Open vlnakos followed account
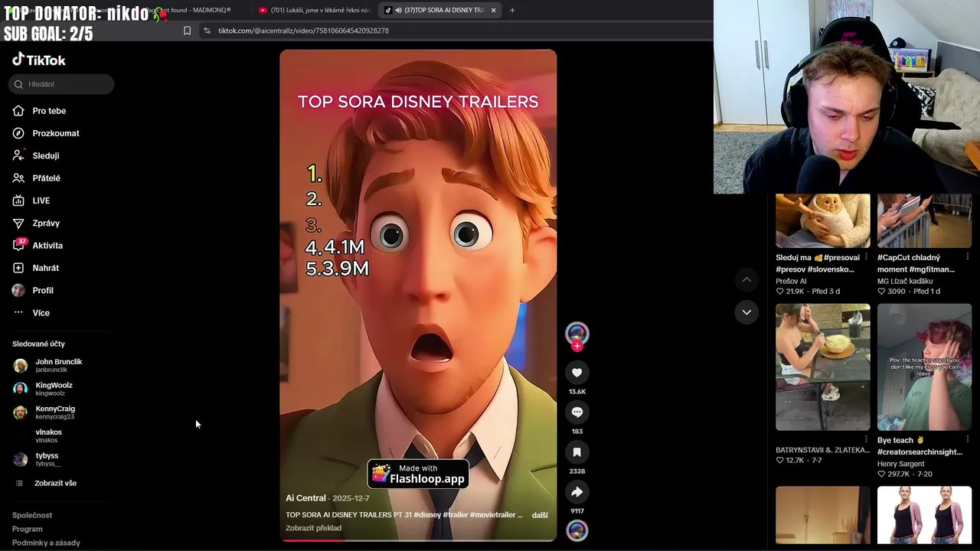This screenshot has height=551, width=980. click(48, 435)
